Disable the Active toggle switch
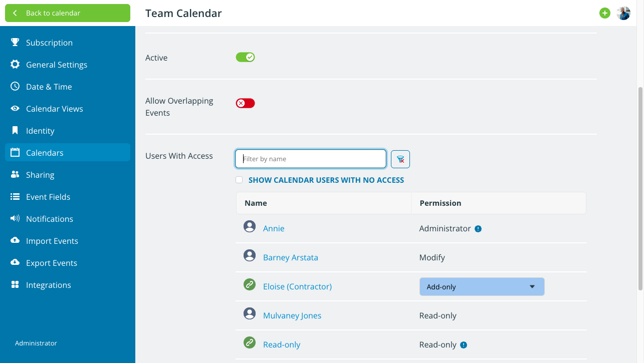 point(246,58)
